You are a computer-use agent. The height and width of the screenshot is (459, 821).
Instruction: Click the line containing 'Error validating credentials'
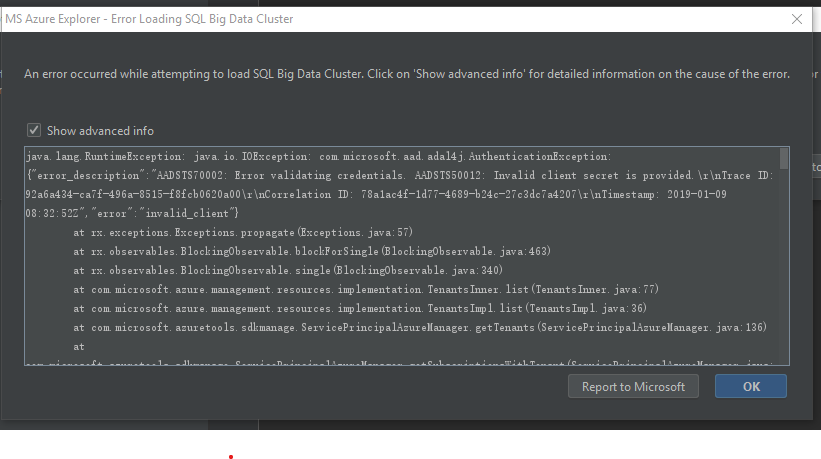point(400,175)
